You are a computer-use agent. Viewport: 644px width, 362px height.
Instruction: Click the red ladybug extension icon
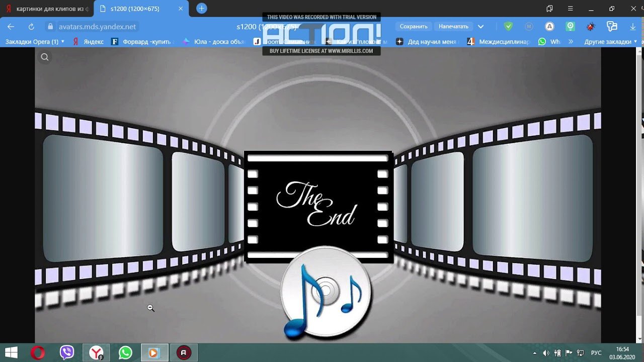click(x=591, y=27)
